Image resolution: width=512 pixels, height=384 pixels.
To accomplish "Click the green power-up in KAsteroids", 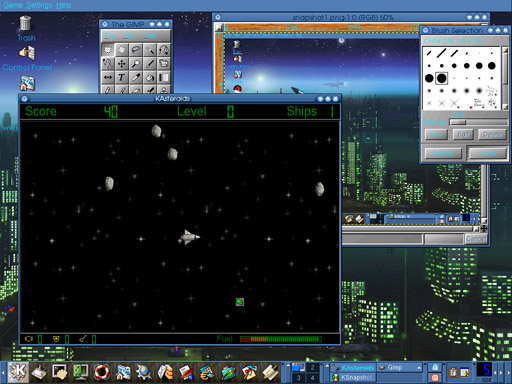I will 240,302.
